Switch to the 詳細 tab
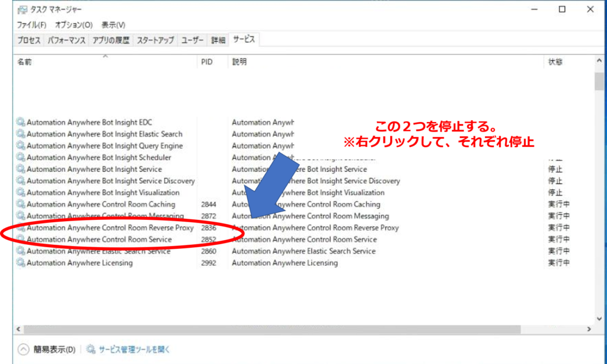 point(218,40)
